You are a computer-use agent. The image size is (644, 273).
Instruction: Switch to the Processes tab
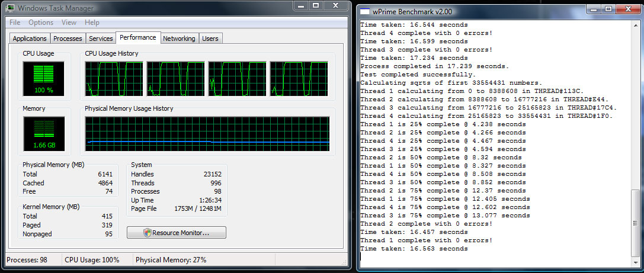pyautogui.click(x=68, y=38)
